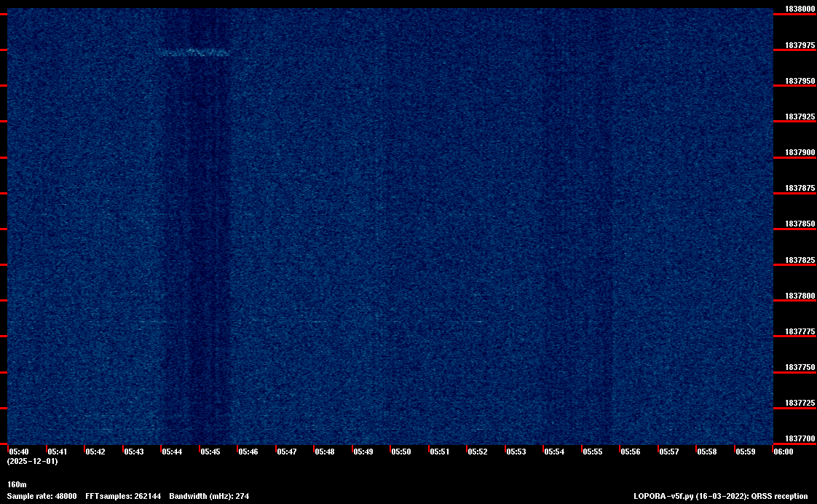The width and height of the screenshot is (817, 504).
Task: Click the 160m band label
Action: pos(17,485)
